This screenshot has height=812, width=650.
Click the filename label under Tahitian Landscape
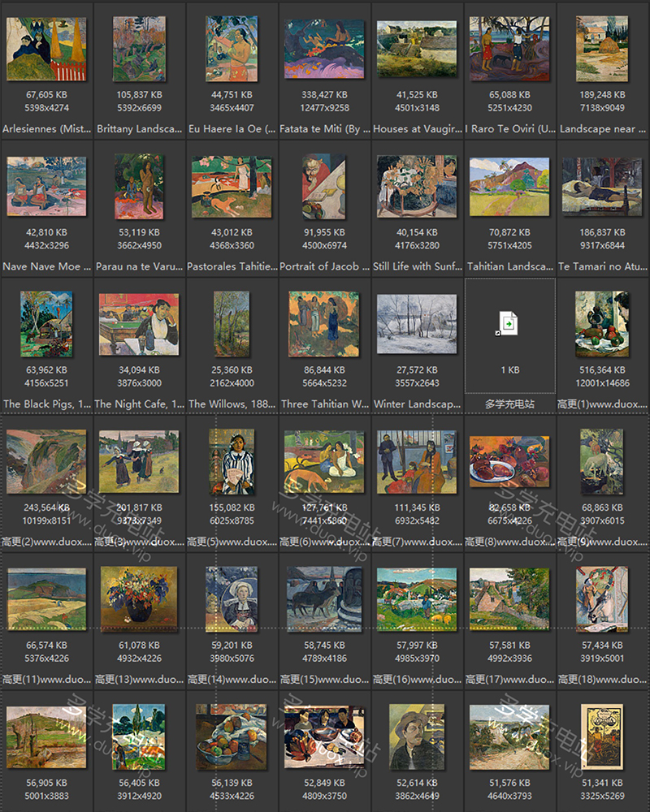click(509, 266)
